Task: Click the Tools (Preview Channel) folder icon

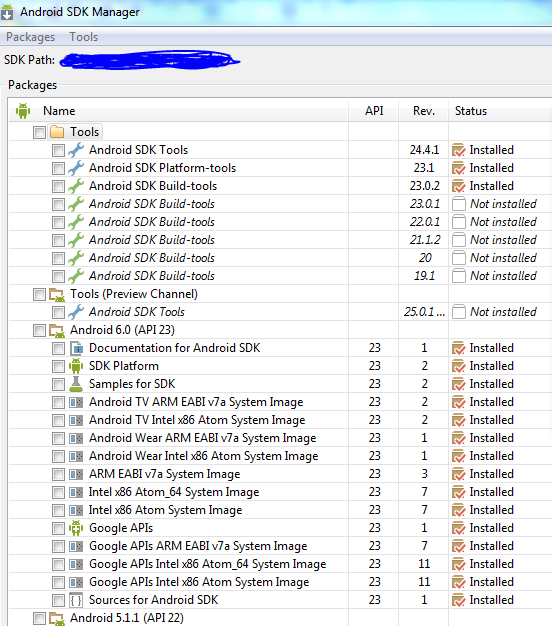Action: tap(57, 295)
